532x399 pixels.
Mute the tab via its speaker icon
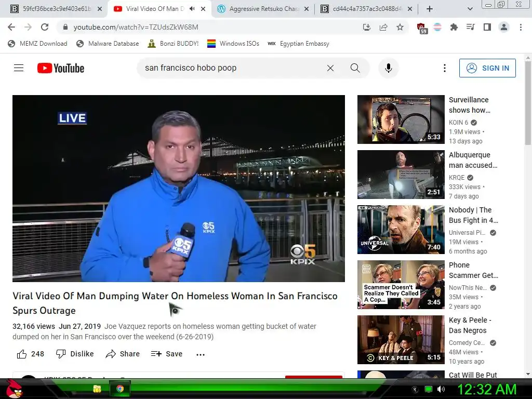[192, 9]
